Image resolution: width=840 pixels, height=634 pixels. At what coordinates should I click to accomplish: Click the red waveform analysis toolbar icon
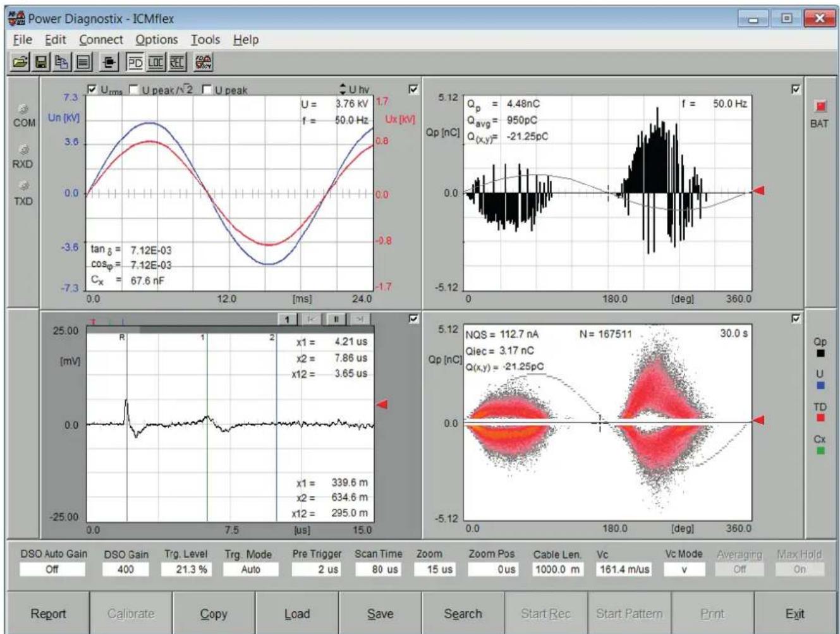pos(203,62)
